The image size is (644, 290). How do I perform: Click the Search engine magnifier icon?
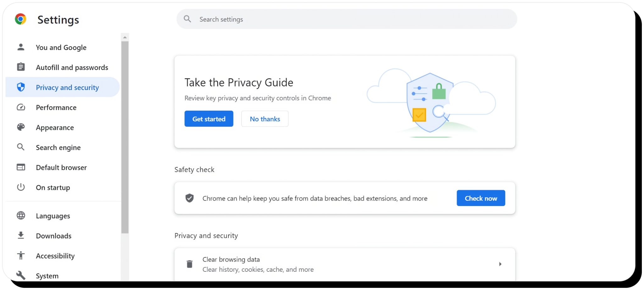(x=20, y=147)
